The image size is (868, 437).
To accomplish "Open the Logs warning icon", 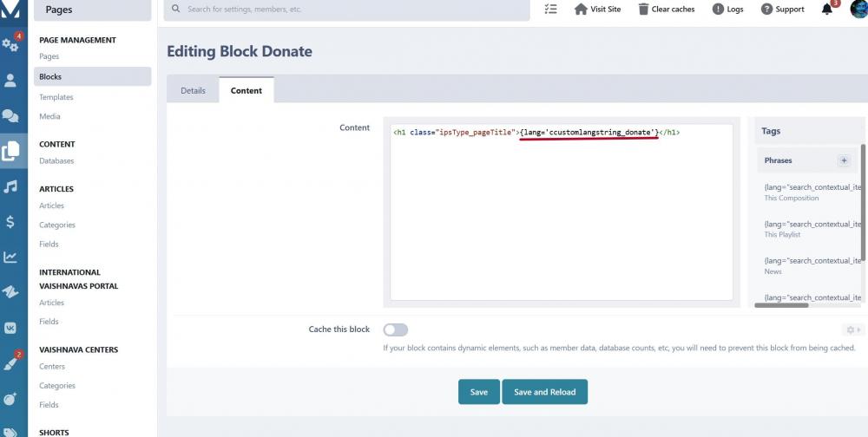I will tap(718, 9).
